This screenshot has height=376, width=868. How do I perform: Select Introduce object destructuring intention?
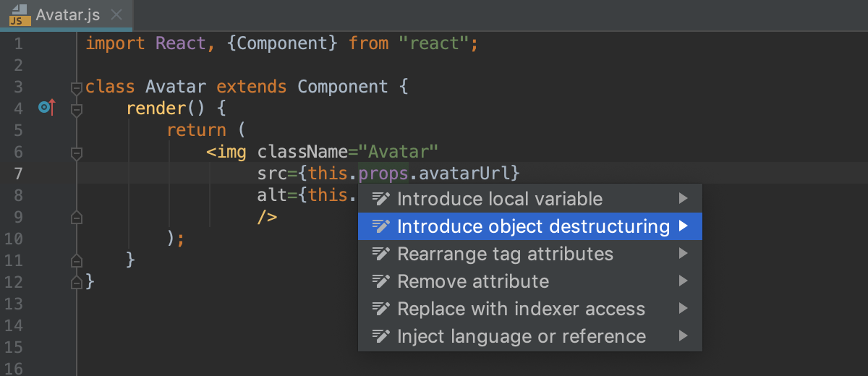pos(533,226)
